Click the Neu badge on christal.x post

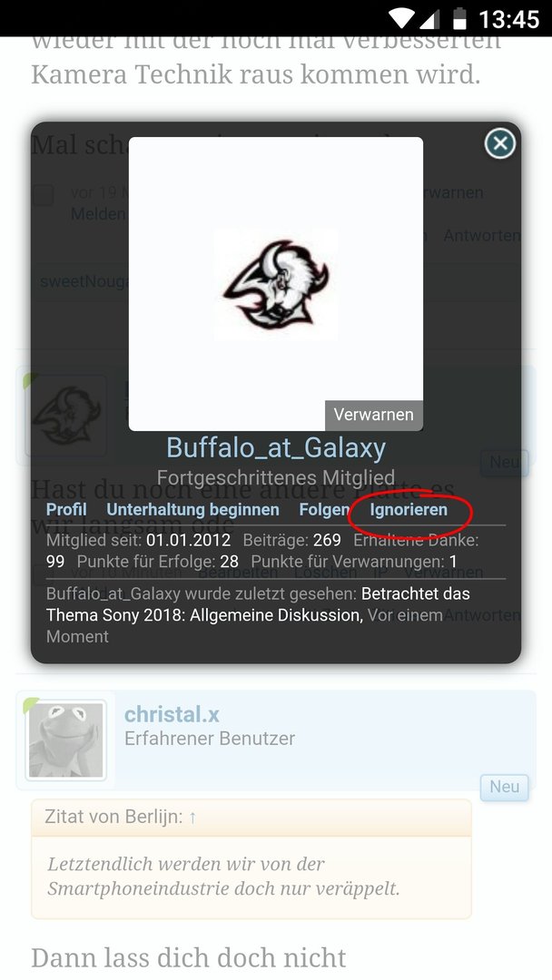(x=504, y=787)
